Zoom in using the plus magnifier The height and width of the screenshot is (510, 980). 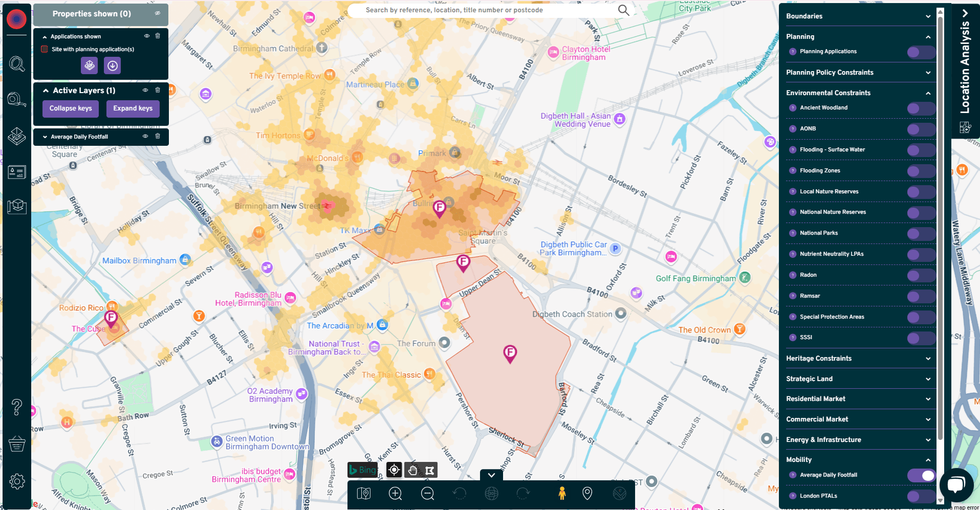395,493
